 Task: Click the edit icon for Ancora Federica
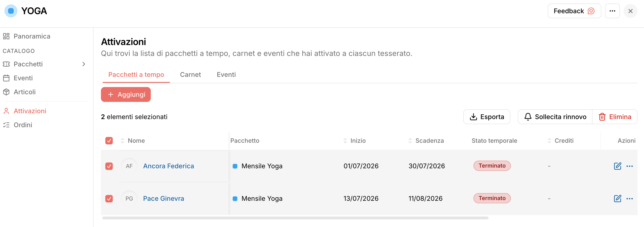coord(617,166)
